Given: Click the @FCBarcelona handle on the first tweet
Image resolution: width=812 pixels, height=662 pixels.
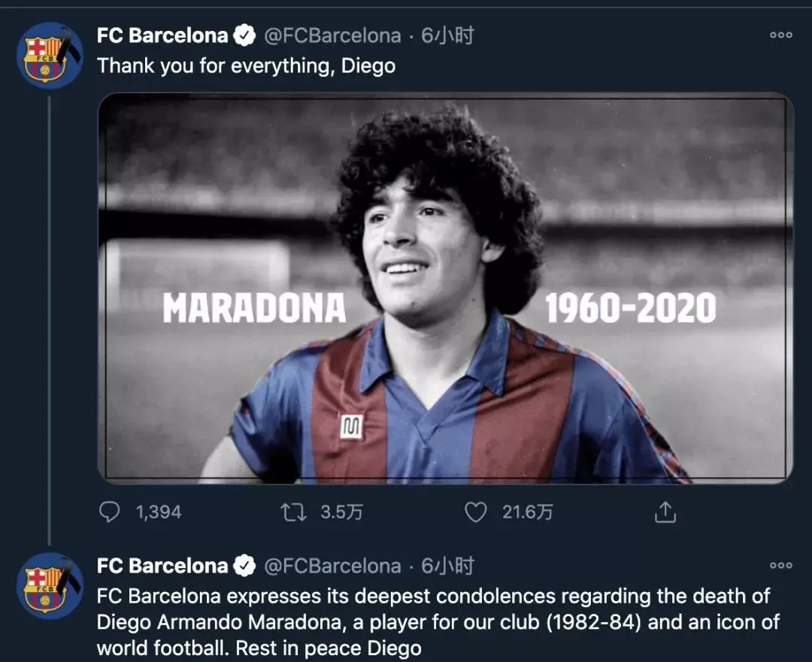Looking at the screenshot, I should click(x=332, y=35).
